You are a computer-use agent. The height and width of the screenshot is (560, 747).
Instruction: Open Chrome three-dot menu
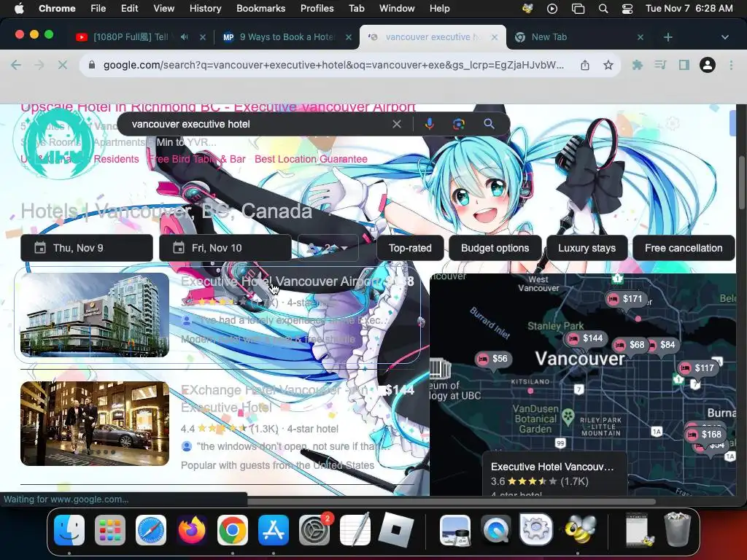click(x=731, y=65)
